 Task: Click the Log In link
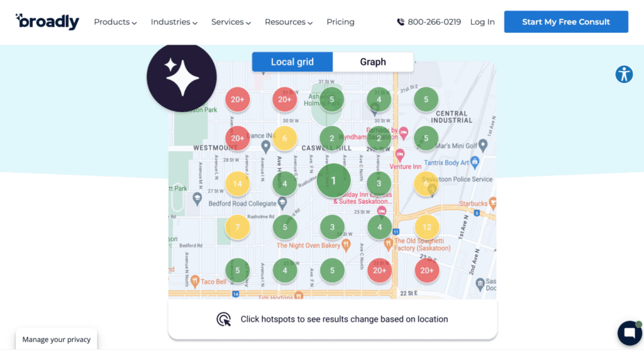click(x=482, y=22)
